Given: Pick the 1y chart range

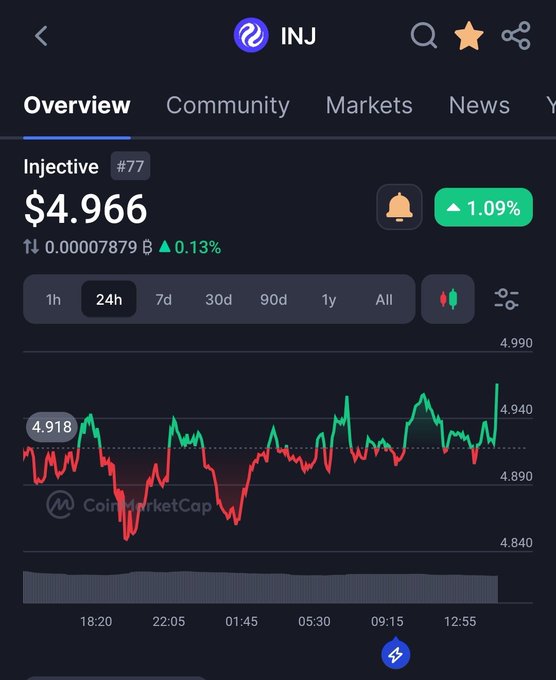Looking at the screenshot, I should coord(329,300).
